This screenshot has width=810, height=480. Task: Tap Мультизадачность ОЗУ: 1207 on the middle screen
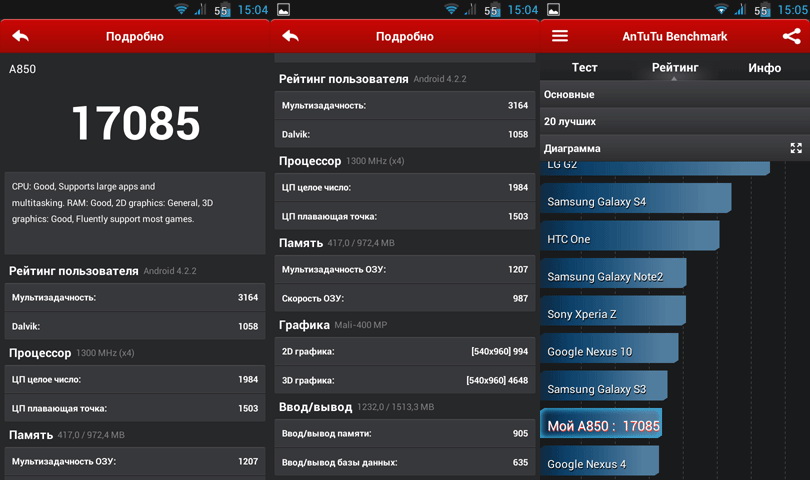(x=405, y=269)
